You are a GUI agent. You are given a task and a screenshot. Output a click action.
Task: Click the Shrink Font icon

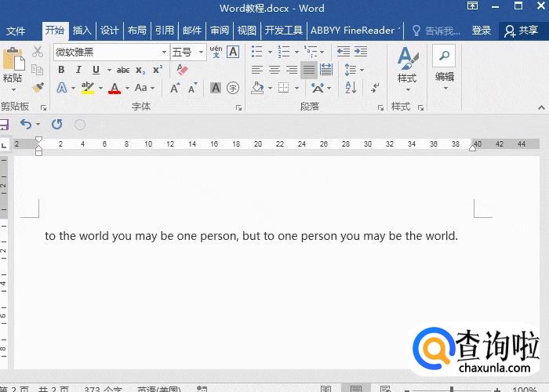pos(193,88)
